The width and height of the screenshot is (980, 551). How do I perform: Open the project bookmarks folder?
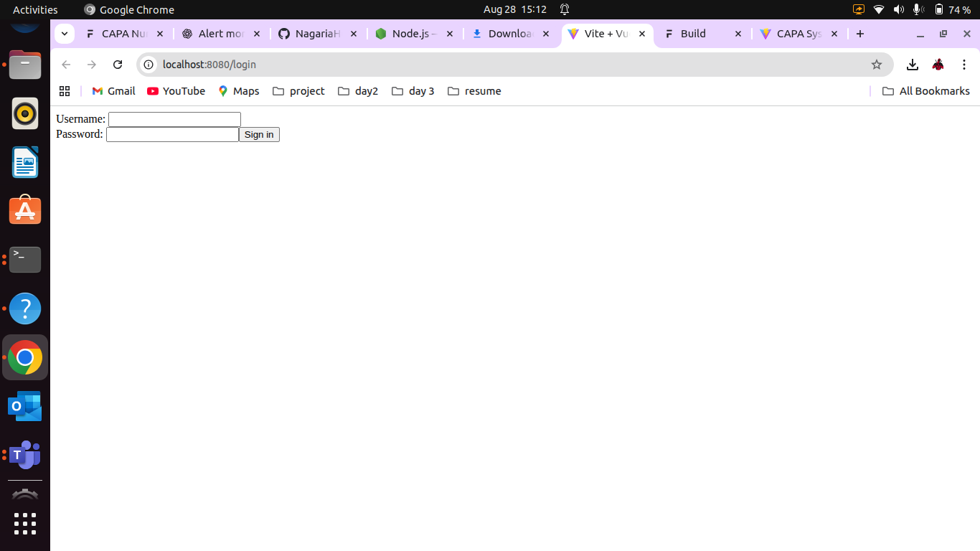pos(298,91)
